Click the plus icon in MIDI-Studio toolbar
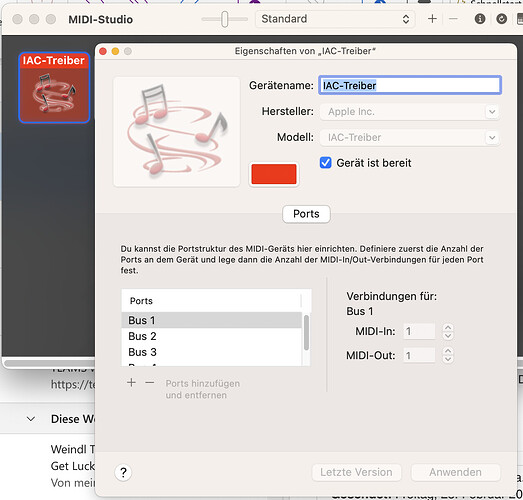 432,19
